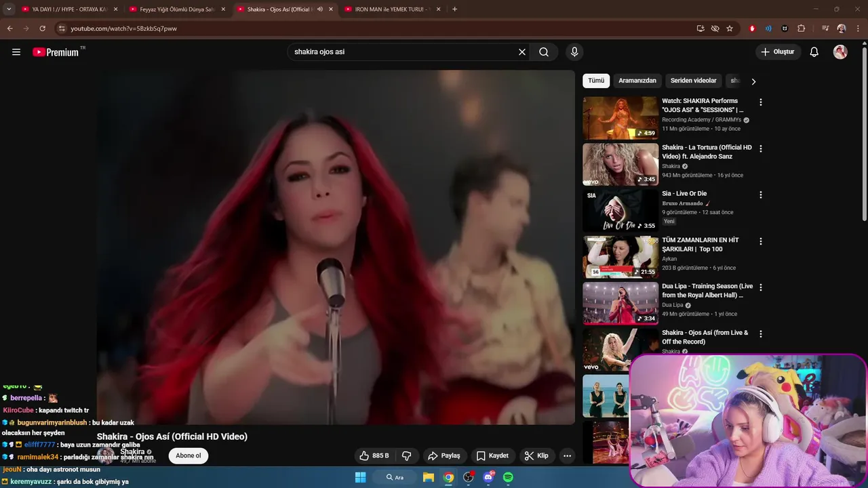This screenshot has height=488, width=868.
Task: Clear the search box text
Action: coord(522,52)
